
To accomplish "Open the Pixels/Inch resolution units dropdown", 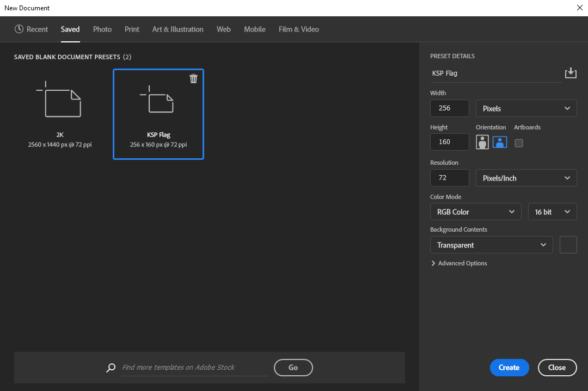I will point(526,178).
